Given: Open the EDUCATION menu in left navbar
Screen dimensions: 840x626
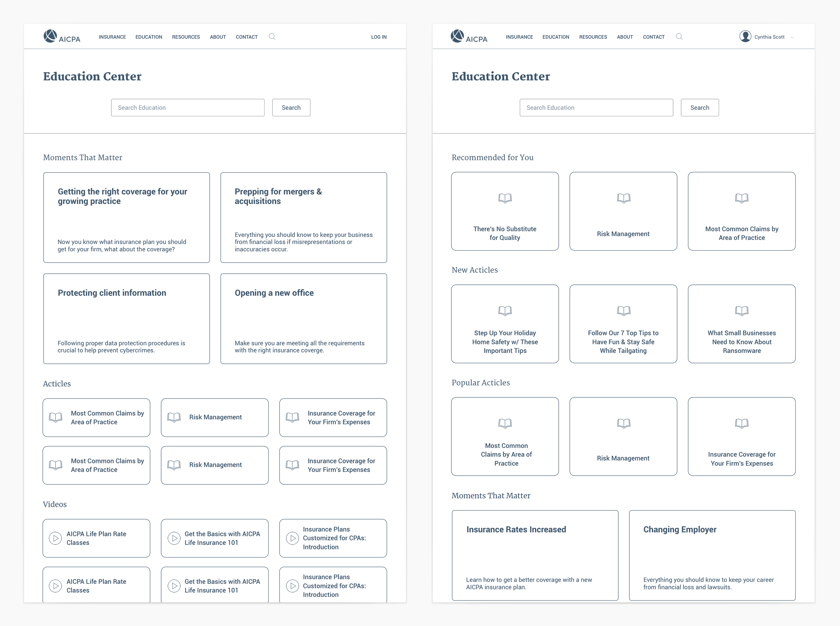Looking at the screenshot, I should [x=148, y=37].
